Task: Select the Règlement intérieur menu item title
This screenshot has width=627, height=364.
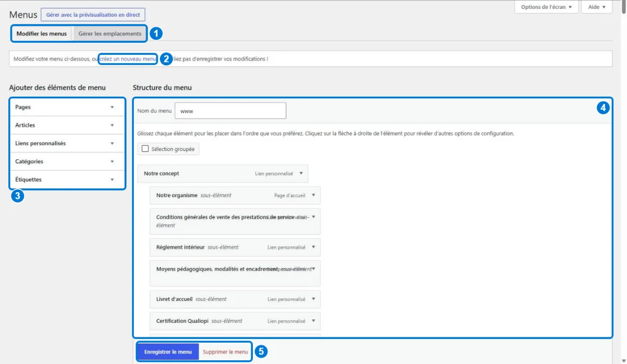Action: pyautogui.click(x=180, y=247)
